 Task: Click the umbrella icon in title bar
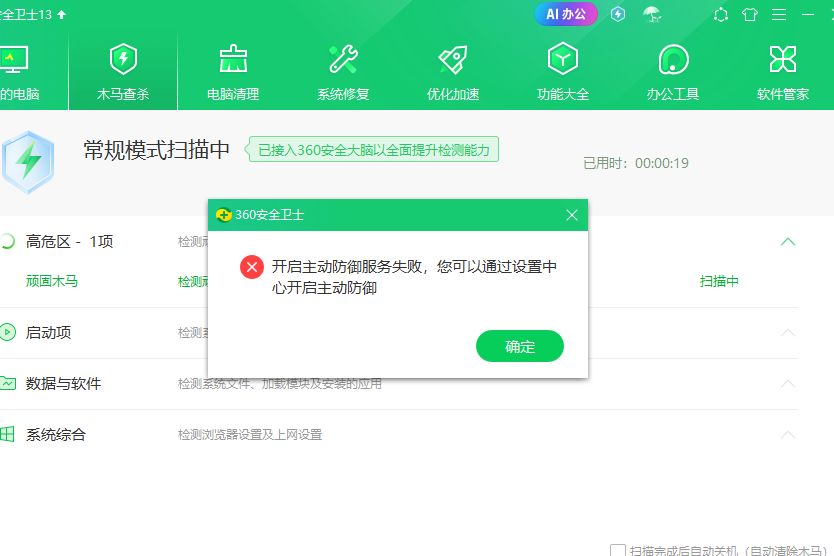pyautogui.click(x=652, y=14)
